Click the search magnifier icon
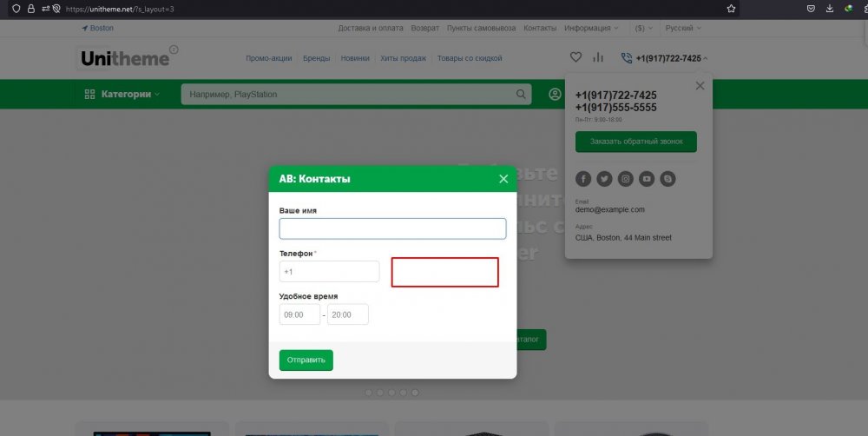Viewport: 868px width, 436px height. (x=521, y=94)
